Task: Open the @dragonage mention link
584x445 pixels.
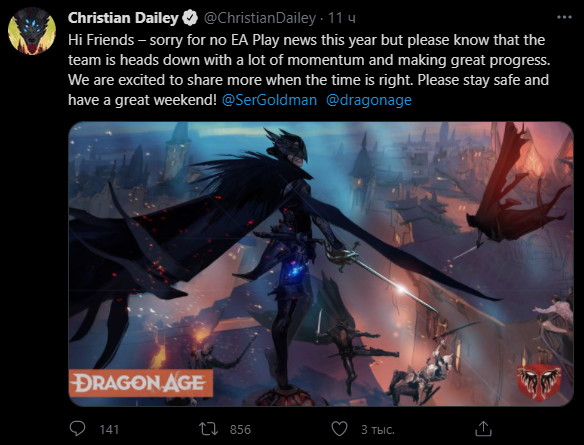Action: click(x=369, y=100)
